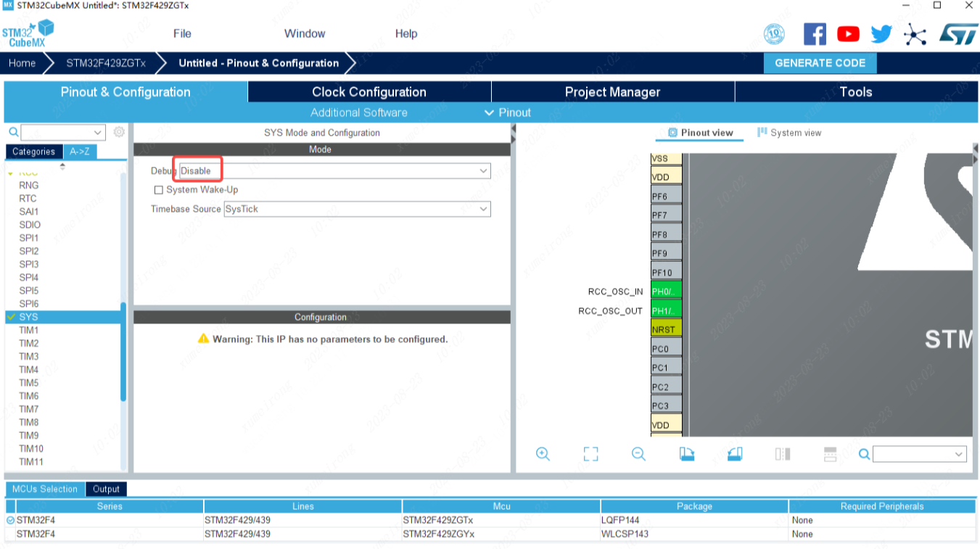
Task: Rotate the chip view clockwise
Action: (686, 454)
